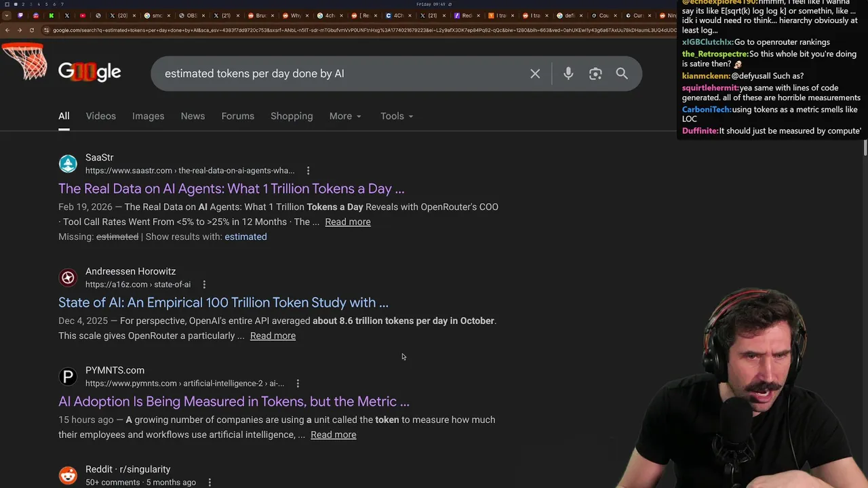Image resolution: width=868 pixels, height=488 pixels.
Task: Click the Andreessen Horowitz favicon
Action: [x=68, y=278]
